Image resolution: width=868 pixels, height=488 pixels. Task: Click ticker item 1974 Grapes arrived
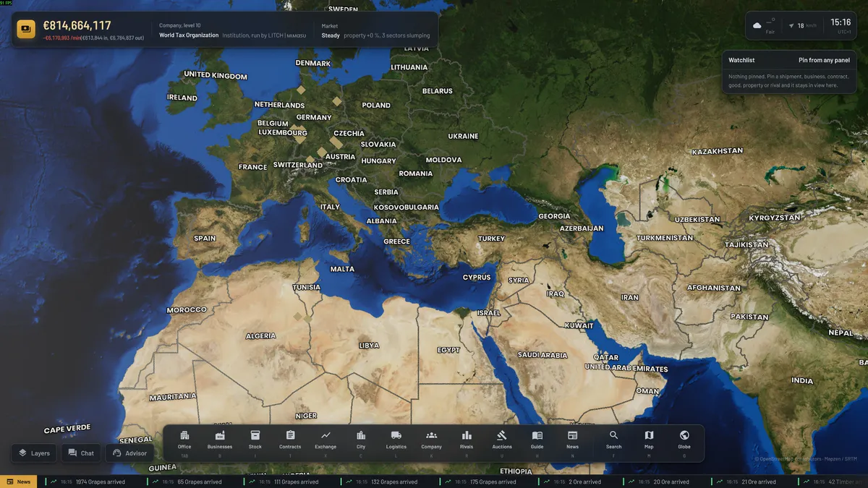(x=101, y=481)
